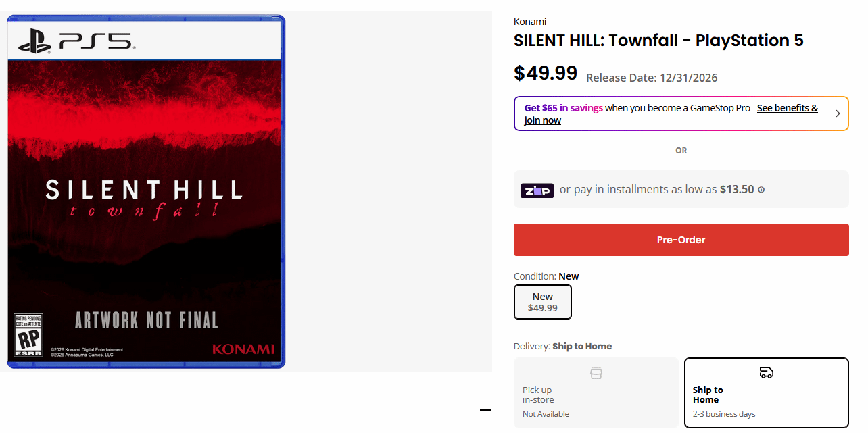Open the installment info icon beside $13.50

tap(761, 190)
